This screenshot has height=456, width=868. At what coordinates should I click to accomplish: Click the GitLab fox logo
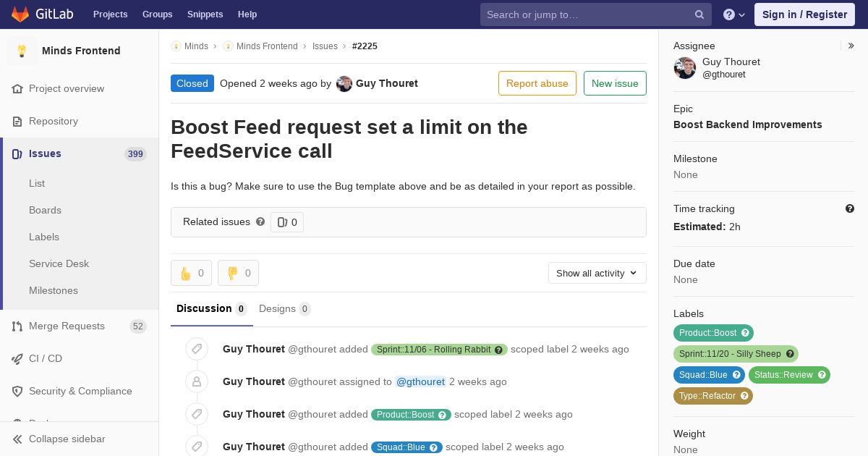(x=20, y=14)
